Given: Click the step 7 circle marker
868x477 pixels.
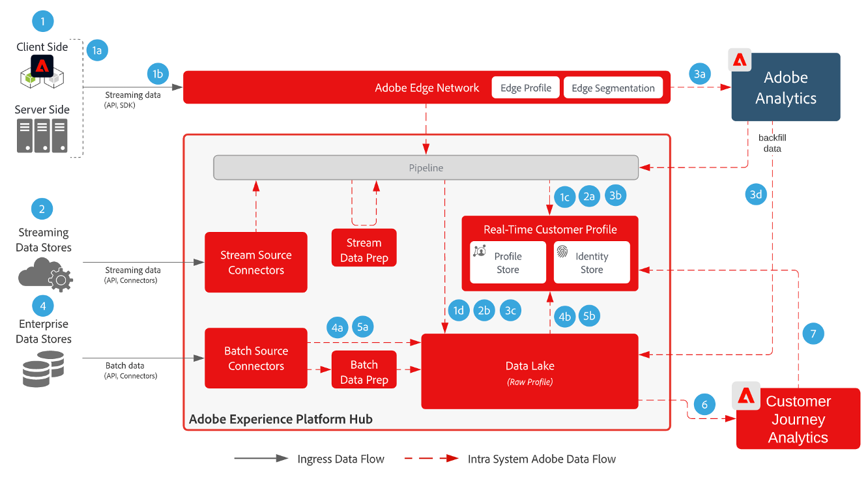Looking at the screenshot, I should pyautogui.click(x=813, y=334).
